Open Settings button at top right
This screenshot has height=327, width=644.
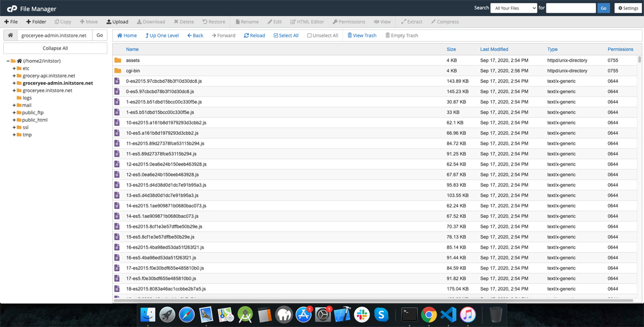[627, 8]
